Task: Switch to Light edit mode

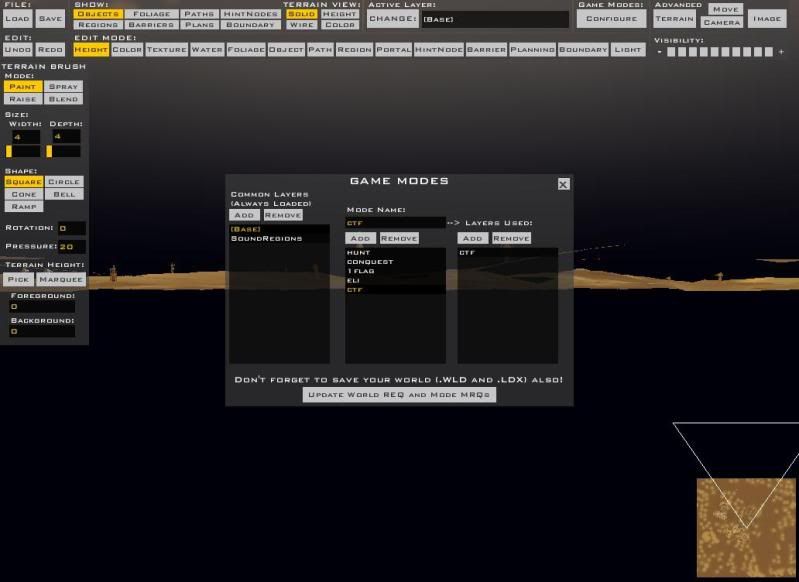Action: [628, 49]
